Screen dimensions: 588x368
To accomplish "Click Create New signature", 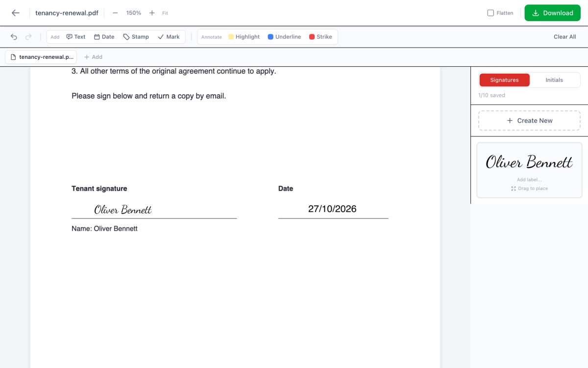I will tap(529, 121).
